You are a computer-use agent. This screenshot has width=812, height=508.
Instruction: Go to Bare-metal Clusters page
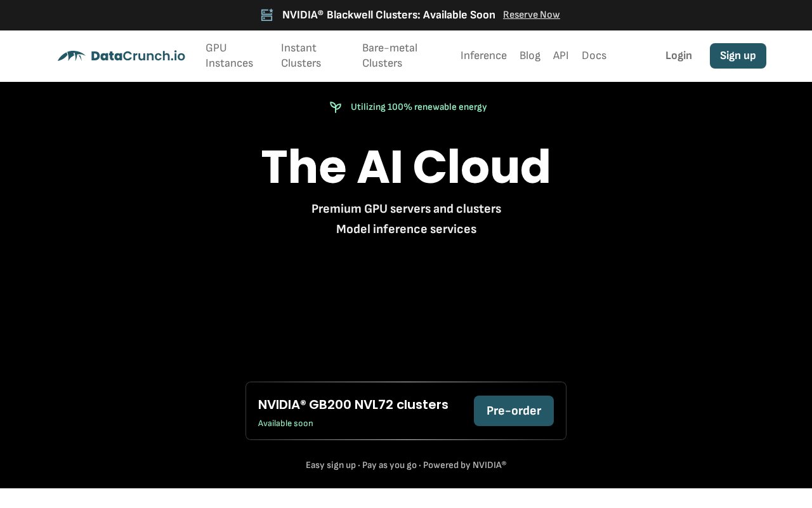click(390, 56)
